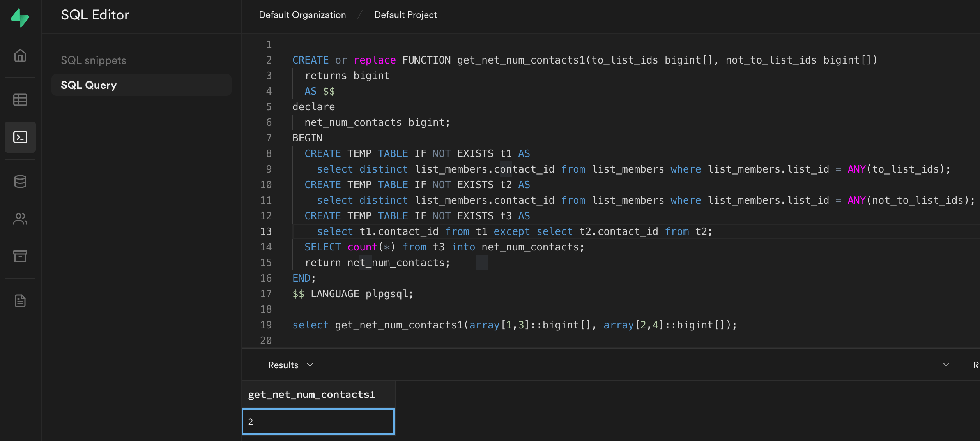
Task: Open the Default Organization breadcrumb
Action: [302, 15]
